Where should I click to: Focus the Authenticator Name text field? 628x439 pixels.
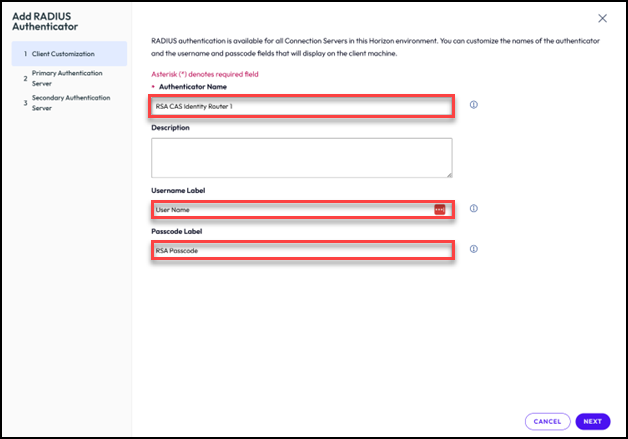point(300,106)
